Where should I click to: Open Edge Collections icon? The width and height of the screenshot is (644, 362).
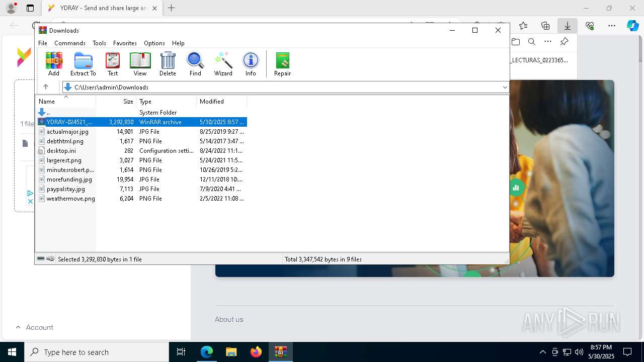pyautogui.click(x=545, y=26)
